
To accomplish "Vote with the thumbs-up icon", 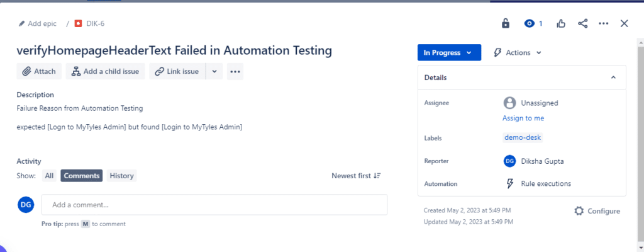I will point(560,24).
